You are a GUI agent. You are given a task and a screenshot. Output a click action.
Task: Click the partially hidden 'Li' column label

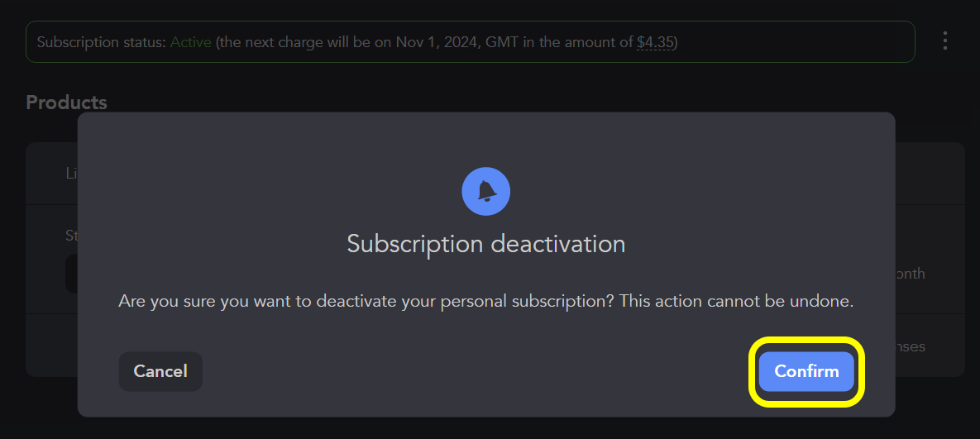(x=71, y=173)
